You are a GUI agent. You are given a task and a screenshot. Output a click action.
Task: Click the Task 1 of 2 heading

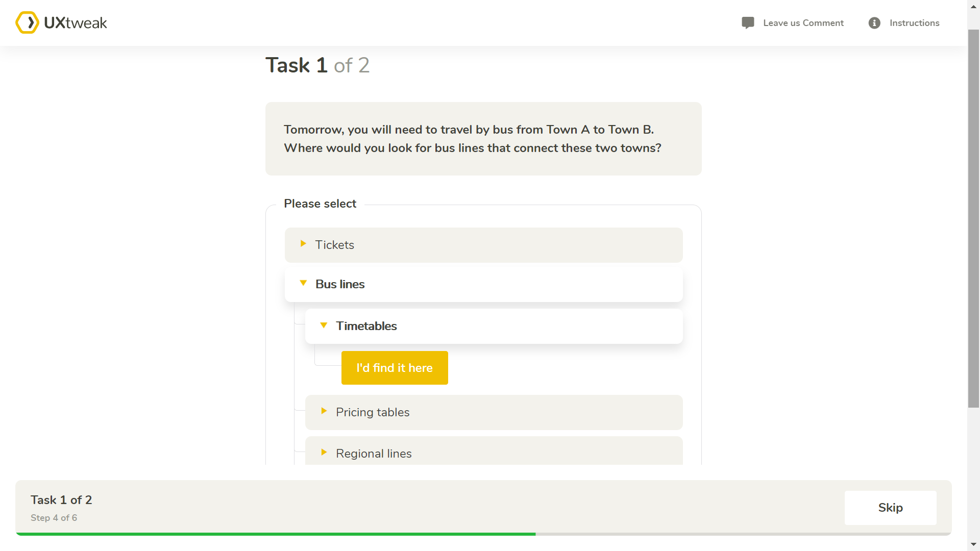(317, 65)
